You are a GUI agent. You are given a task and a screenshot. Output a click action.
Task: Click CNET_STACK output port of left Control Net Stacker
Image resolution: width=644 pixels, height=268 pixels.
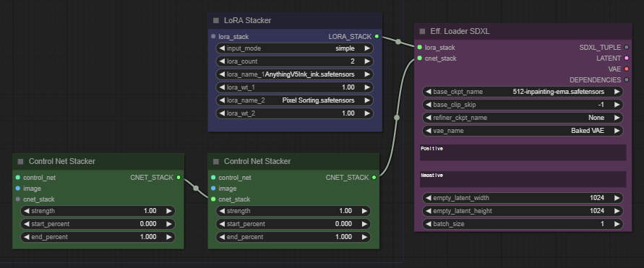click(179, 178)
